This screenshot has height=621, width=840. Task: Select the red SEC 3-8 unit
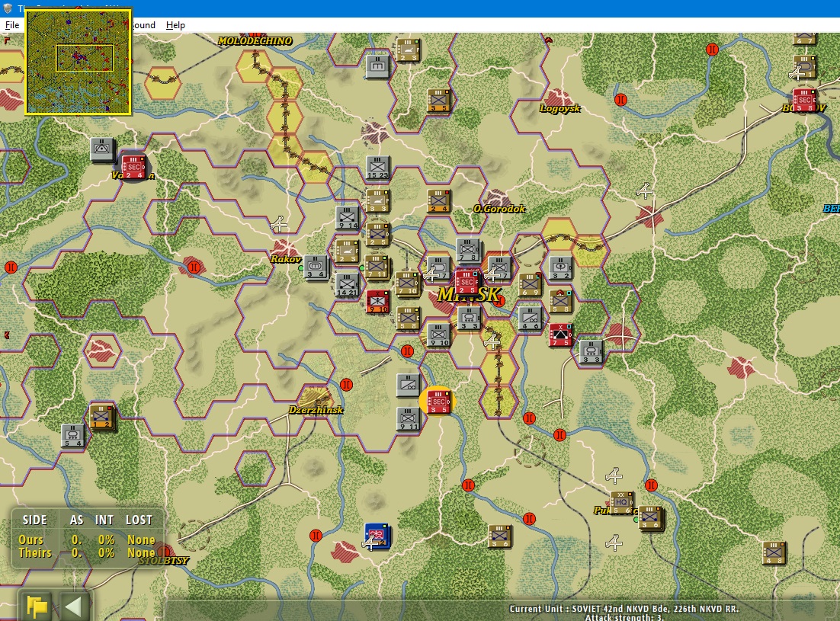805,100
